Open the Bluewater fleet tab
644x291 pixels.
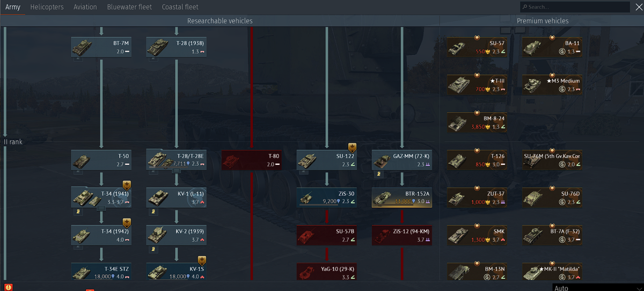[129, 7]
